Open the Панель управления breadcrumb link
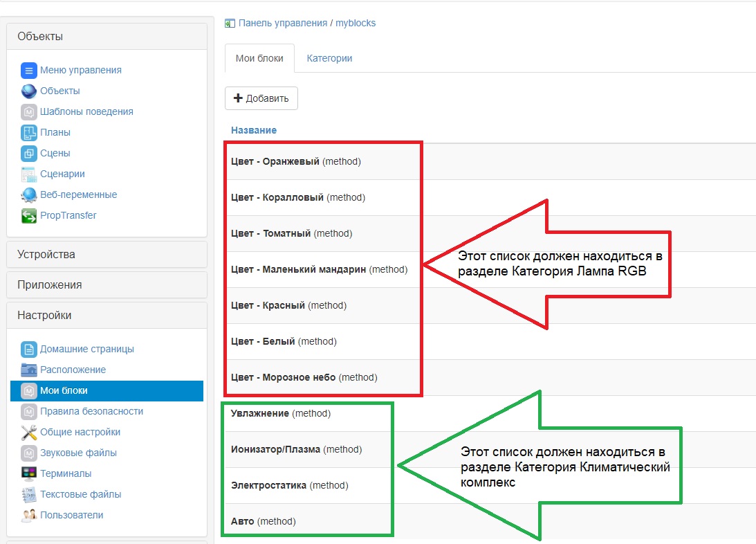This screenshot has height=544, width=756. coord(282,23)
